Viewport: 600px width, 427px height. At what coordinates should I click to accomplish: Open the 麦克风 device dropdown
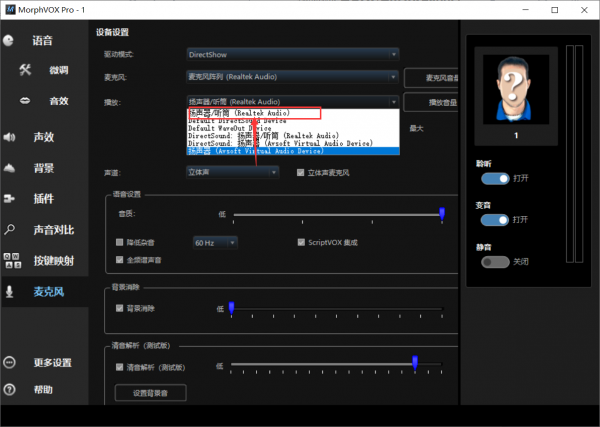293,77
